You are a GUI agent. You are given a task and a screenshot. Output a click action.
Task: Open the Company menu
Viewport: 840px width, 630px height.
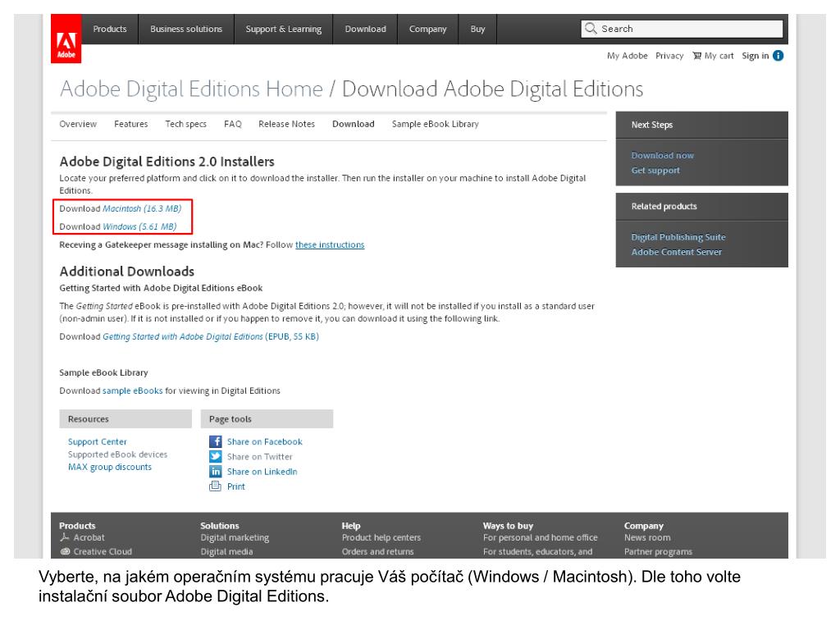[x=427, y=29]
